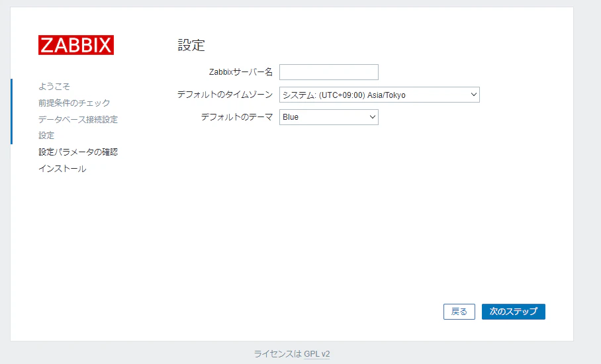Image resolution: width=601 pixels, height=364 pixels.
Task: Open the デフォルトのタイムゾーン dropdown
Action: (x=379, y=95)
